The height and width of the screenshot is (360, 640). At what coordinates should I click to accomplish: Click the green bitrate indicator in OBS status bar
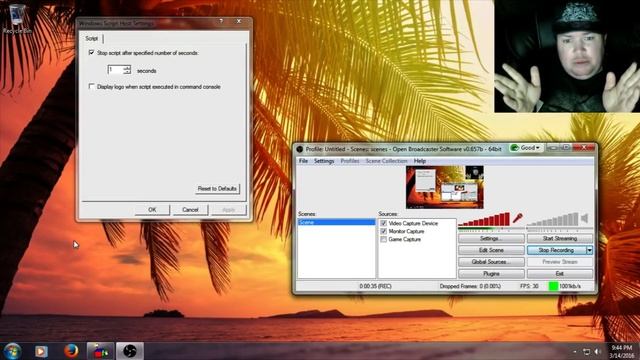553,287
